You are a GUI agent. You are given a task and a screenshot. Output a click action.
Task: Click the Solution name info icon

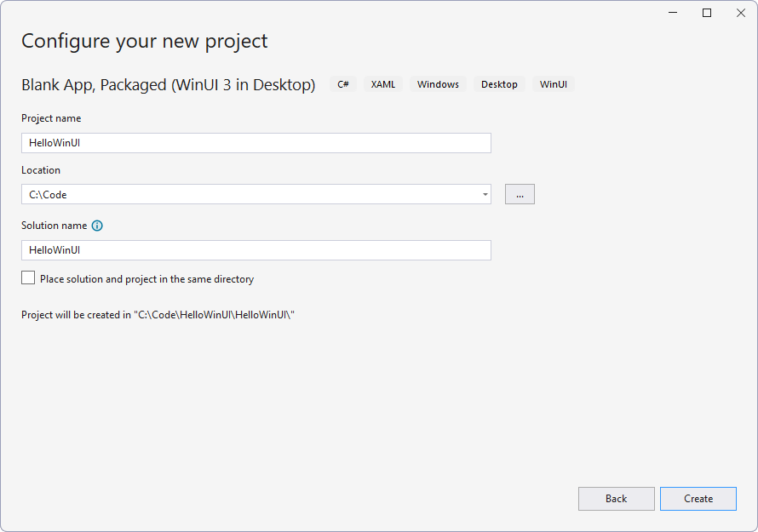point(98,226)
